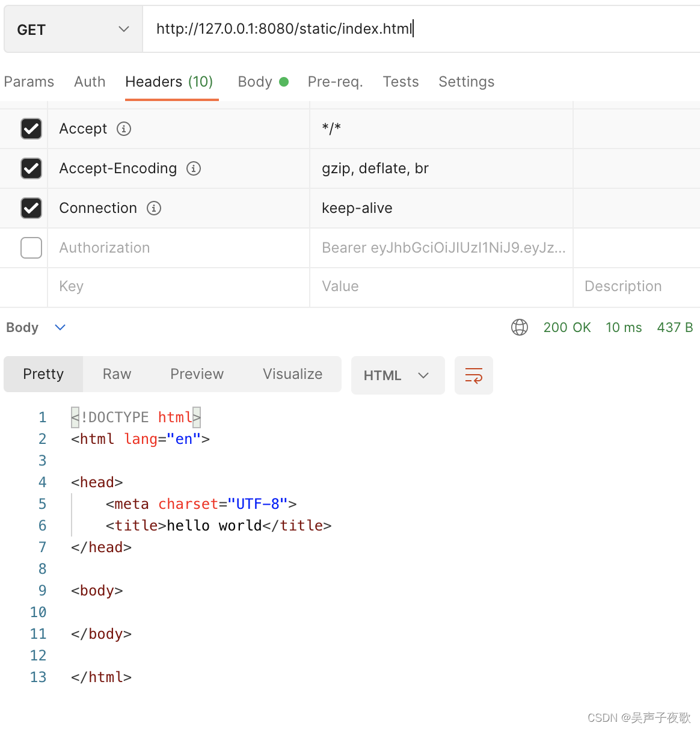Screen dimensions: 700x729
Task: Click the DOCTYPE line in response
Action: click(x=136, y=417)
